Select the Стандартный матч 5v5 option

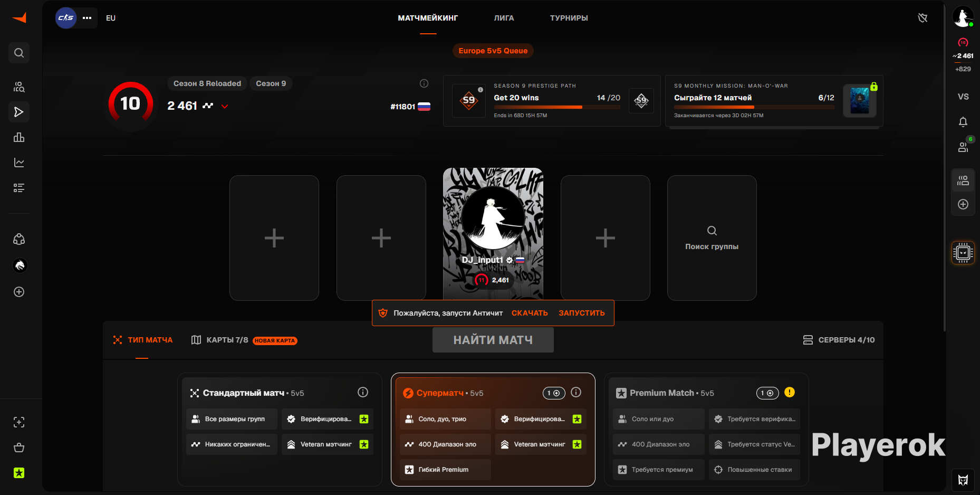pyautogui.click(x=280, y=430)
